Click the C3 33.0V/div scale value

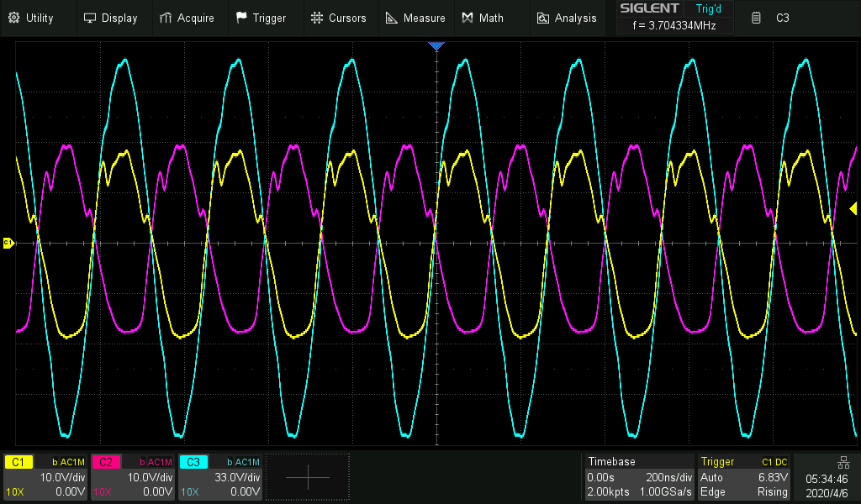[x=238, y=477]
